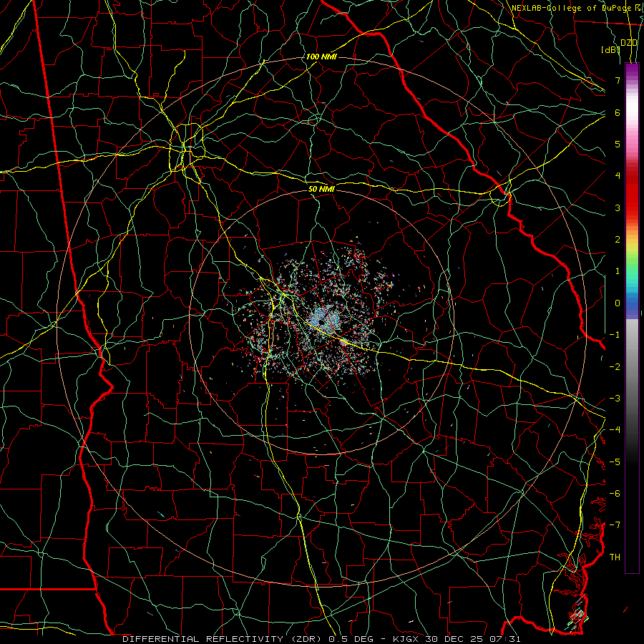Click the -3 value on the color scale
Image resolution: width=644 pixels, height=644 pixels.
point(615,399)
